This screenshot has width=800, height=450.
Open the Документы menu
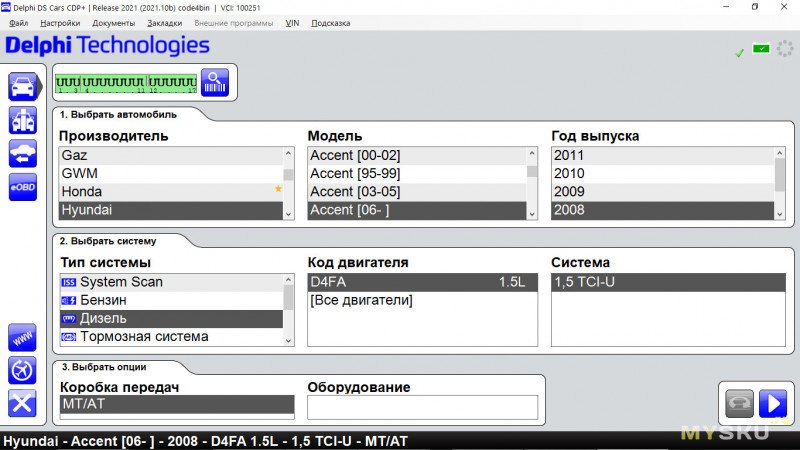tap(114, 23)
